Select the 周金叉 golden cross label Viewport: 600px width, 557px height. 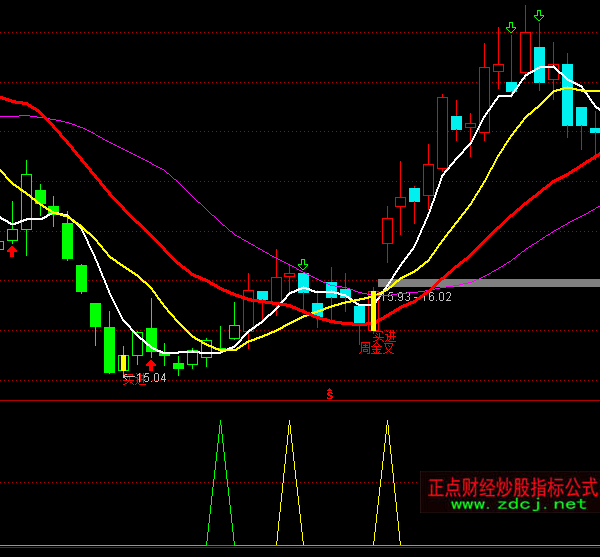pyautogui.click(x=377, y=349)
